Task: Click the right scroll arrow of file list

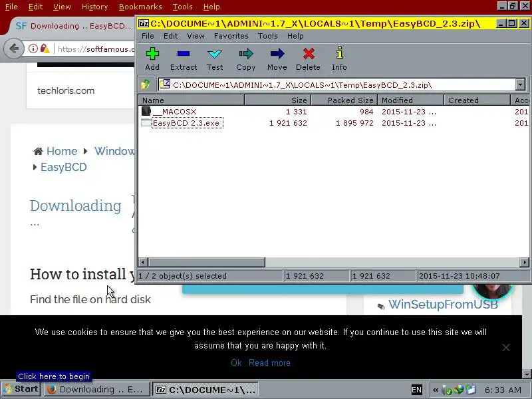Action: tap(525, 262)
